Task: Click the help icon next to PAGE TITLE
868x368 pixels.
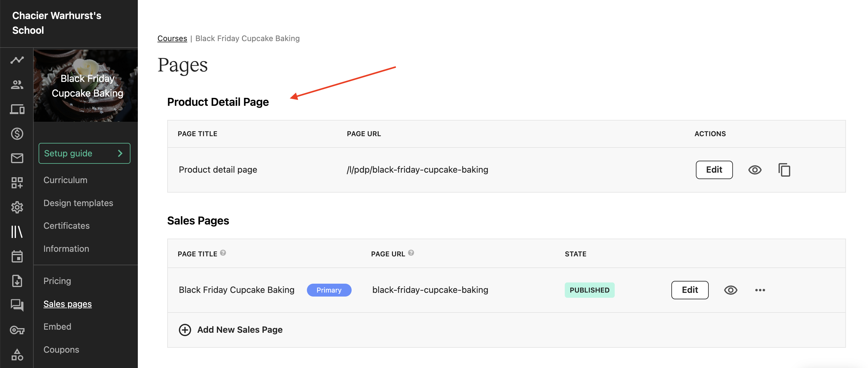Action: click(x=223, y=253)
